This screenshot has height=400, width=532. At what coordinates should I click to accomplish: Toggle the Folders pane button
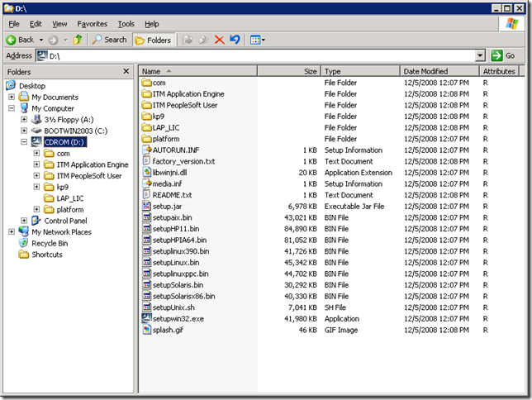click(x=153, y=40)
